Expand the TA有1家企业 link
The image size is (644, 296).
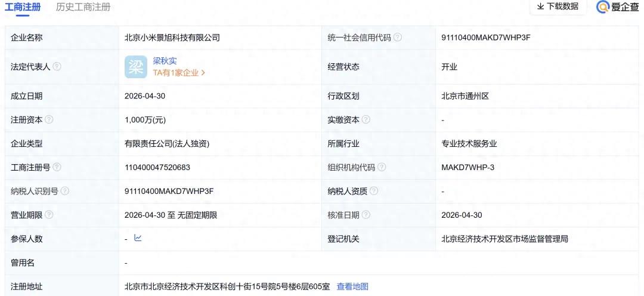(179, 73)
